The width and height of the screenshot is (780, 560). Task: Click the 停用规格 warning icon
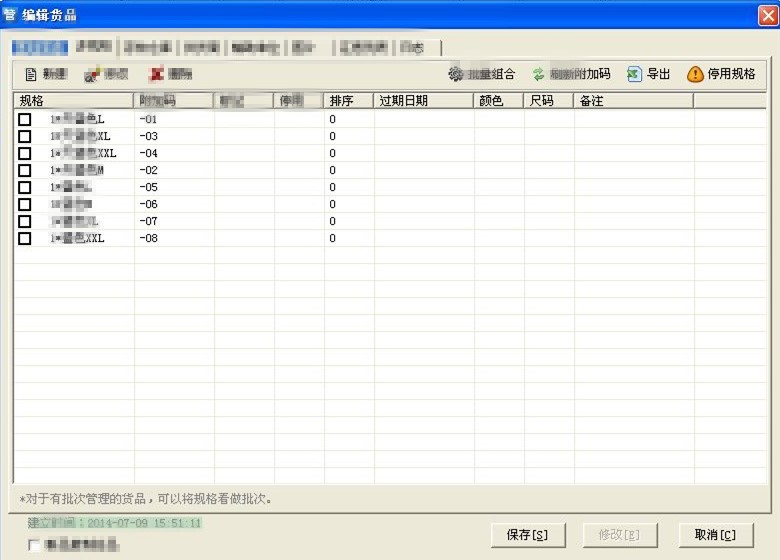[695, 75]
